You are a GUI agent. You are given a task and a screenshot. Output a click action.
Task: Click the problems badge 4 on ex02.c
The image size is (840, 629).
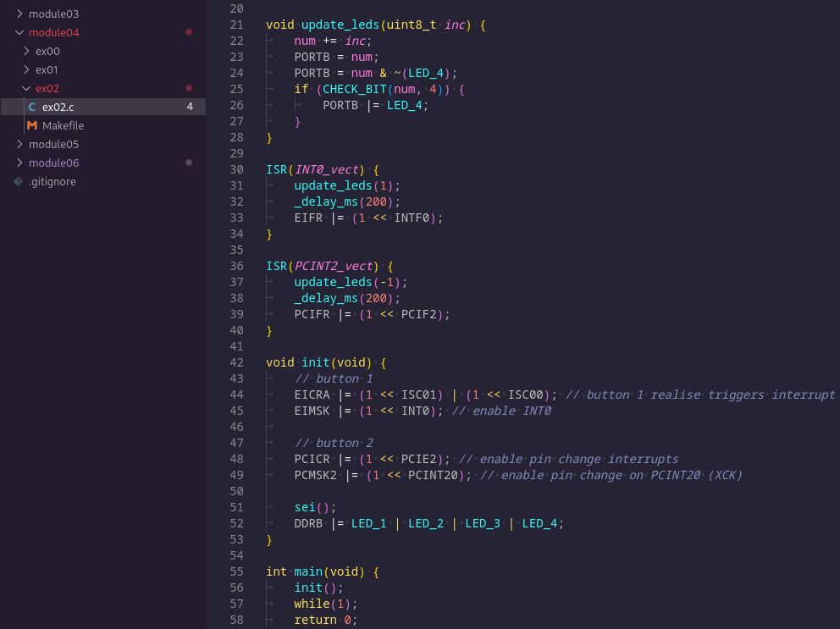[190, 107]
